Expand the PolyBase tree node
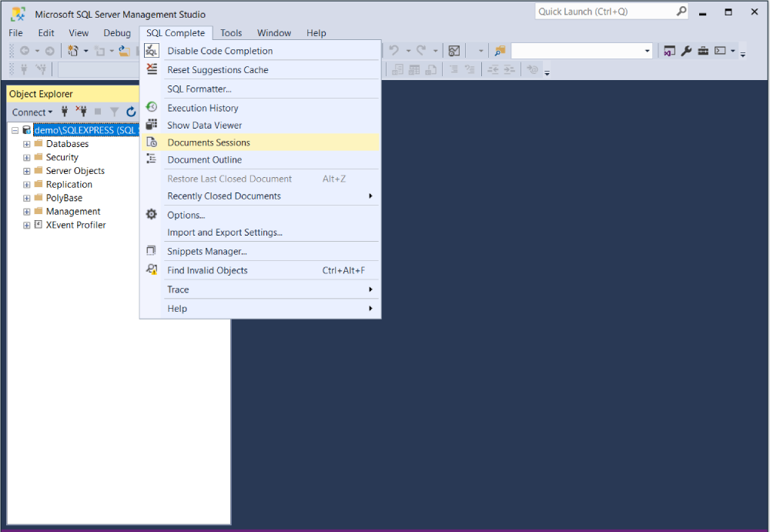Screen dimensions: 770x532 pyautogui.click(x=26, y=198)
